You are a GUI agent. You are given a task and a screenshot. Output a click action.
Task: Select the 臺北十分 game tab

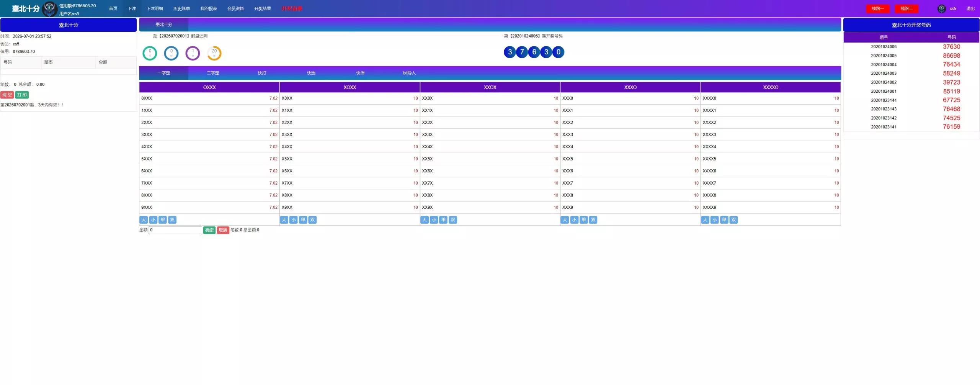(163, 25)
